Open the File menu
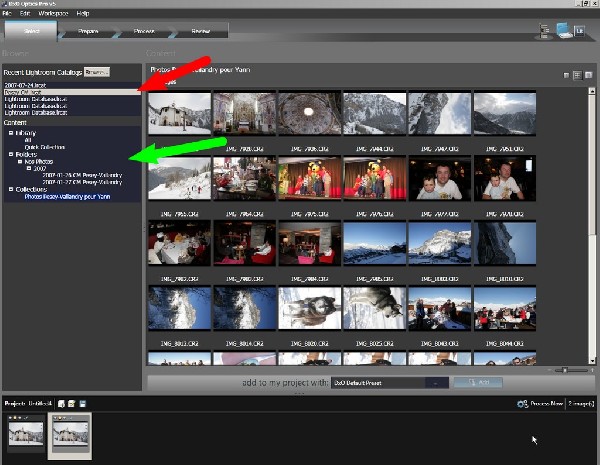Screen dimensions: 600x465 (x=7, y=13)
